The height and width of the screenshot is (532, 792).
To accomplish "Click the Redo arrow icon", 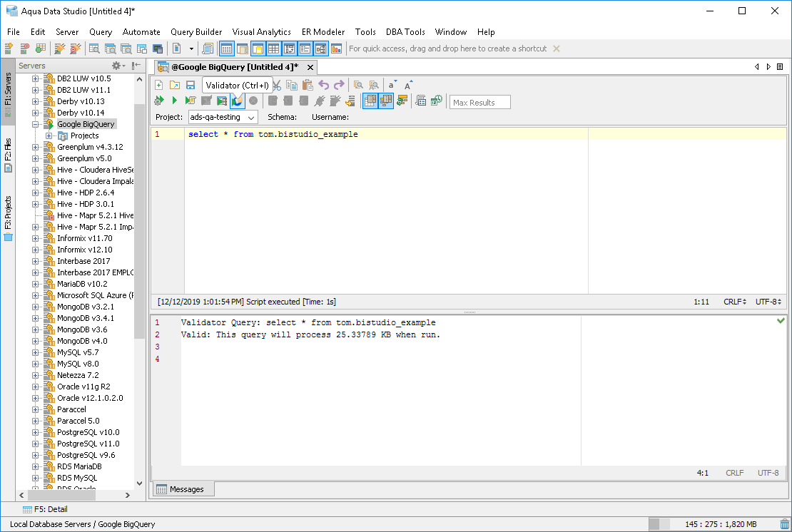I will click(340, 85).
